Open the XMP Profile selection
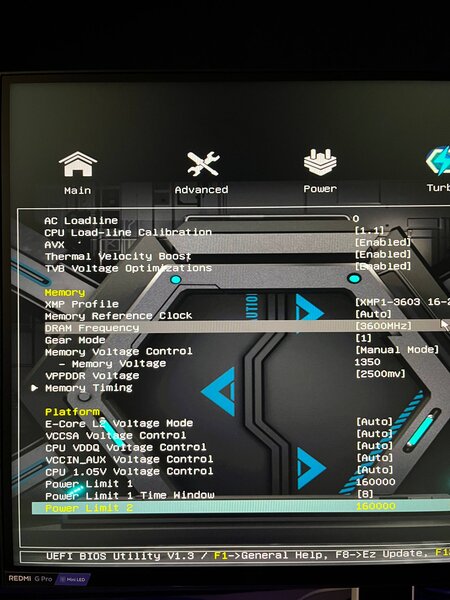The height and width of the screenshot is (600, 450). [402, 302]
